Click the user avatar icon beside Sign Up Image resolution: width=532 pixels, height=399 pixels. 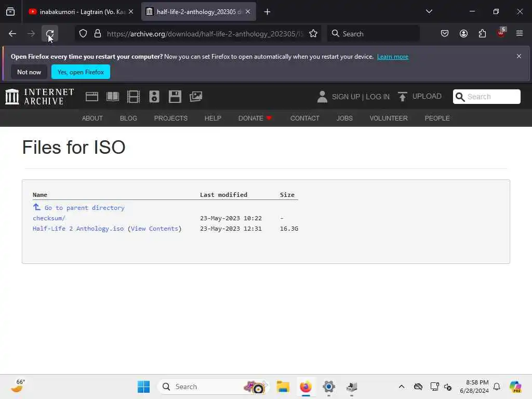click(322, 97)
